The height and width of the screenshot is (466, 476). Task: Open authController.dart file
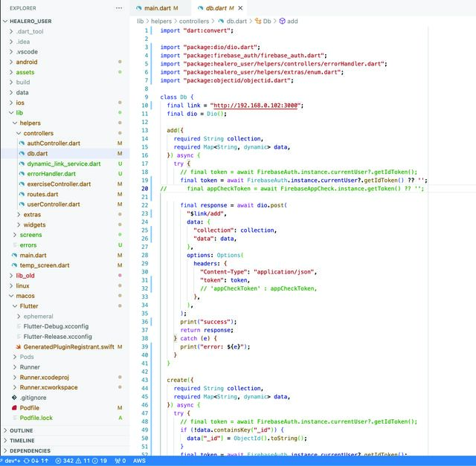(x=54, y=143)
